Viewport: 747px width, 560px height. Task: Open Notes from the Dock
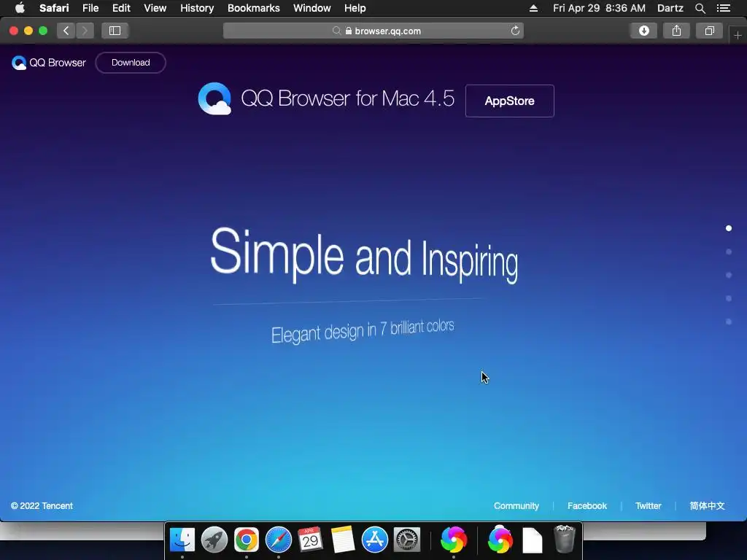pyautogui.click(x=343, y=540)
